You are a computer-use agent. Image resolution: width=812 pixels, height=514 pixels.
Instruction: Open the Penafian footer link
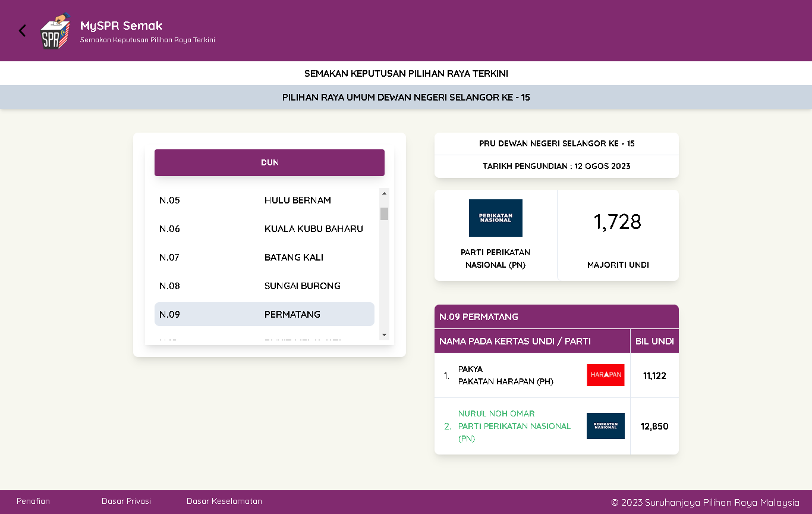33,502
